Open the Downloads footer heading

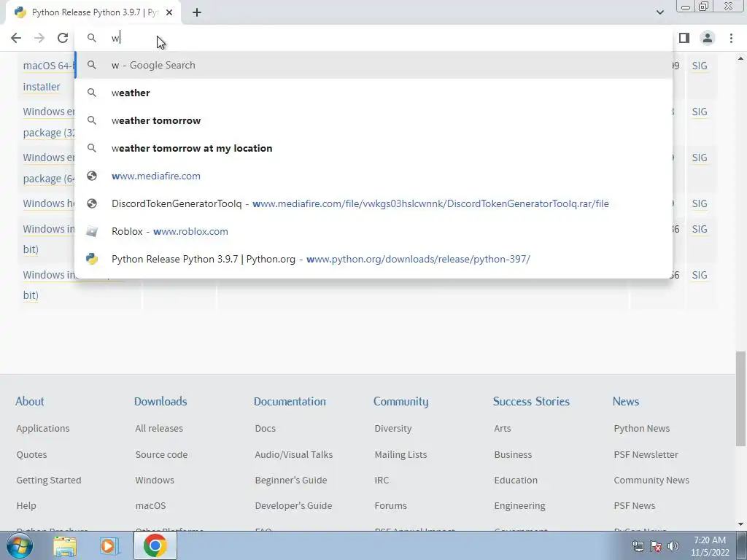click(x=160, y=402)
